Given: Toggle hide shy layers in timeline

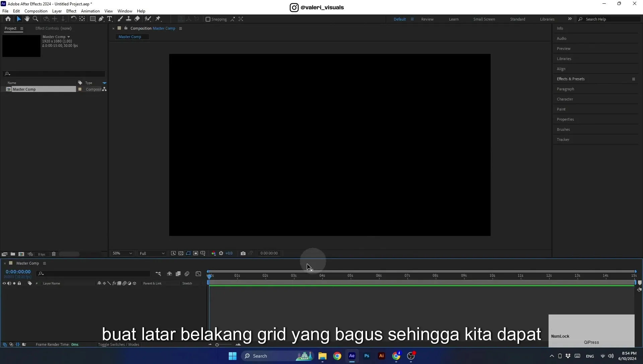Looking at the screenshot, I should (x=169, y=274).
